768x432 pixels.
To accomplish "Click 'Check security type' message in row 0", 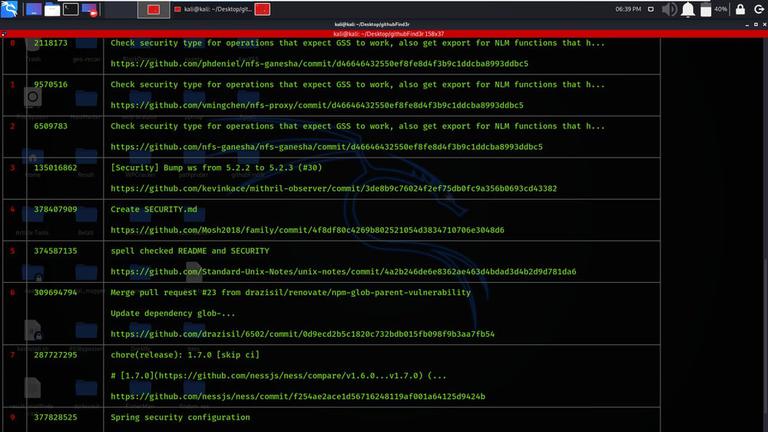I will pos(358,43).
